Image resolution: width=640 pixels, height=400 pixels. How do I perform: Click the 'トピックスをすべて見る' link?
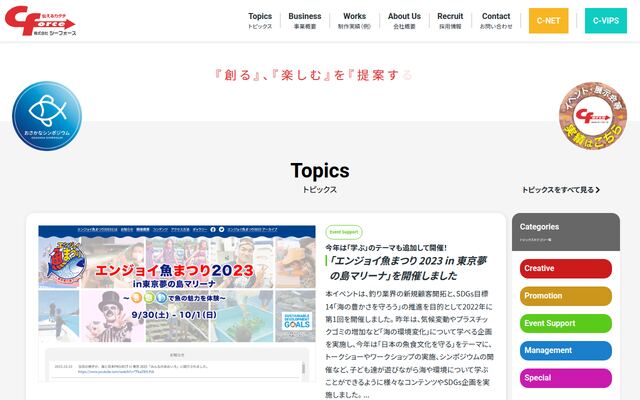click(x=561, y=190)
